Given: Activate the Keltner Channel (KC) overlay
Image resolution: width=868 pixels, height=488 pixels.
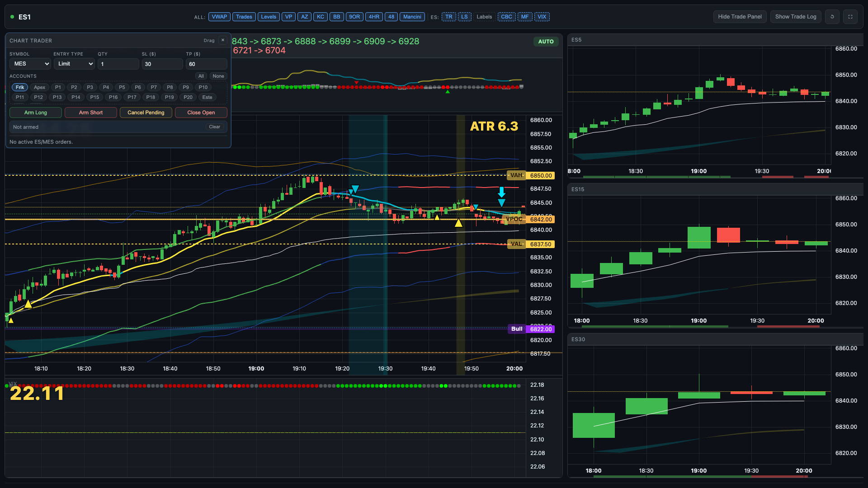Looking at the screenshot, I should 321,17.
